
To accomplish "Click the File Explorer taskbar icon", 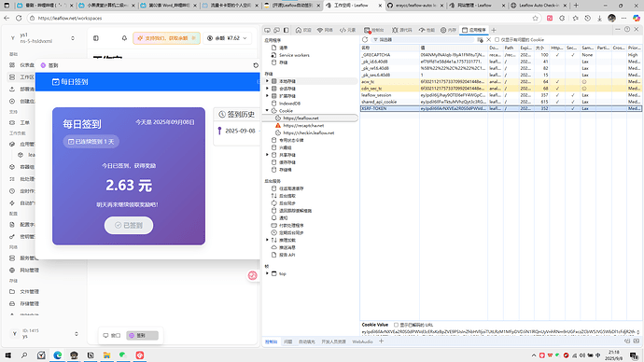I will pos(106,355).
